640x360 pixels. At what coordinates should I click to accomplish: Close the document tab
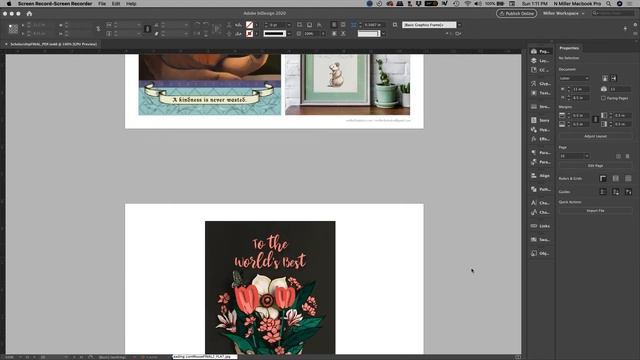pyautogui.click(x=6, y=44)
